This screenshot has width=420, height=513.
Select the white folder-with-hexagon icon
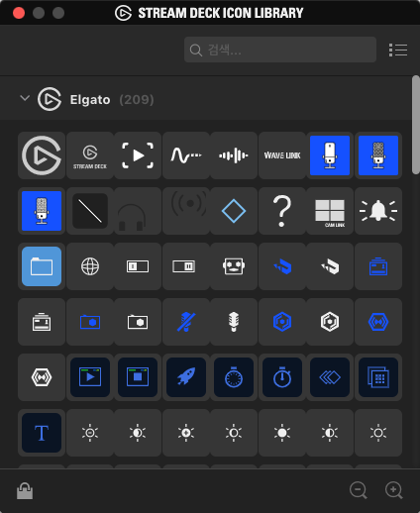point(138,322)
